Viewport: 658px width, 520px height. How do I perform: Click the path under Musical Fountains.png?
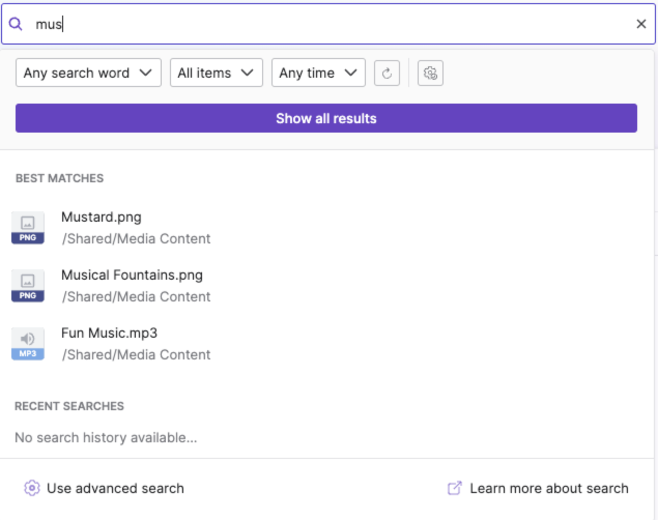136,296
